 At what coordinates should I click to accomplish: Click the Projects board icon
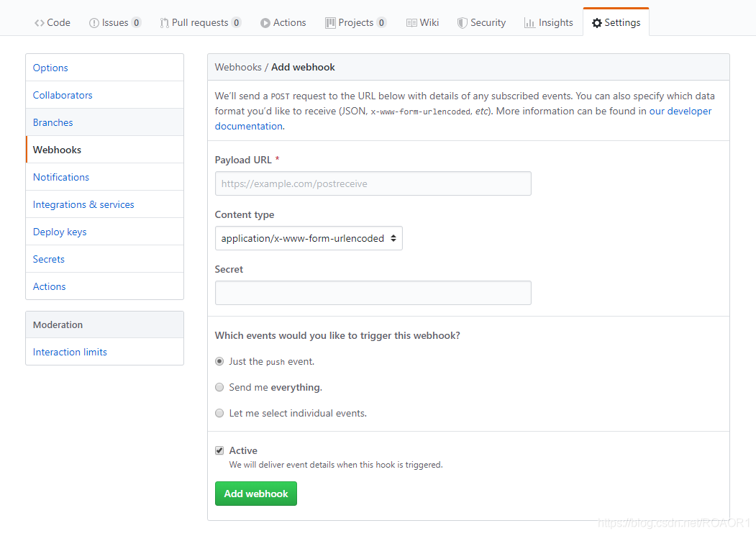point(330,23)
